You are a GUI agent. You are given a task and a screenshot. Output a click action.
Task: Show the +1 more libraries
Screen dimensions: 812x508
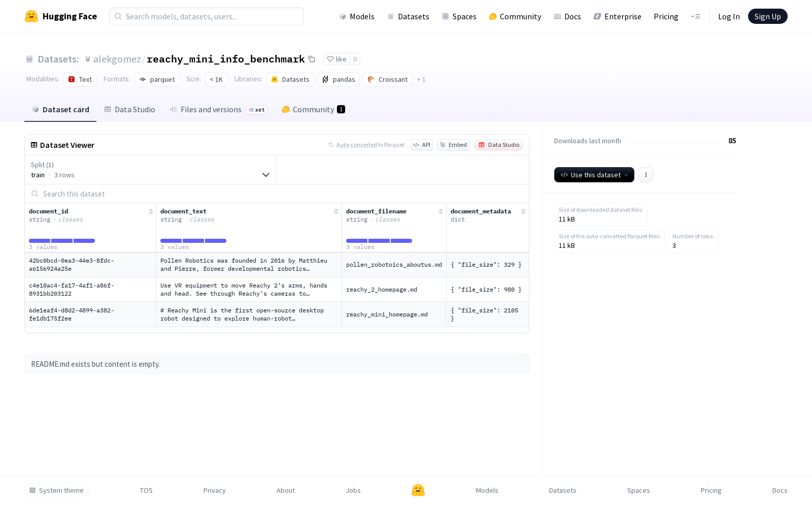coord(421,79)
